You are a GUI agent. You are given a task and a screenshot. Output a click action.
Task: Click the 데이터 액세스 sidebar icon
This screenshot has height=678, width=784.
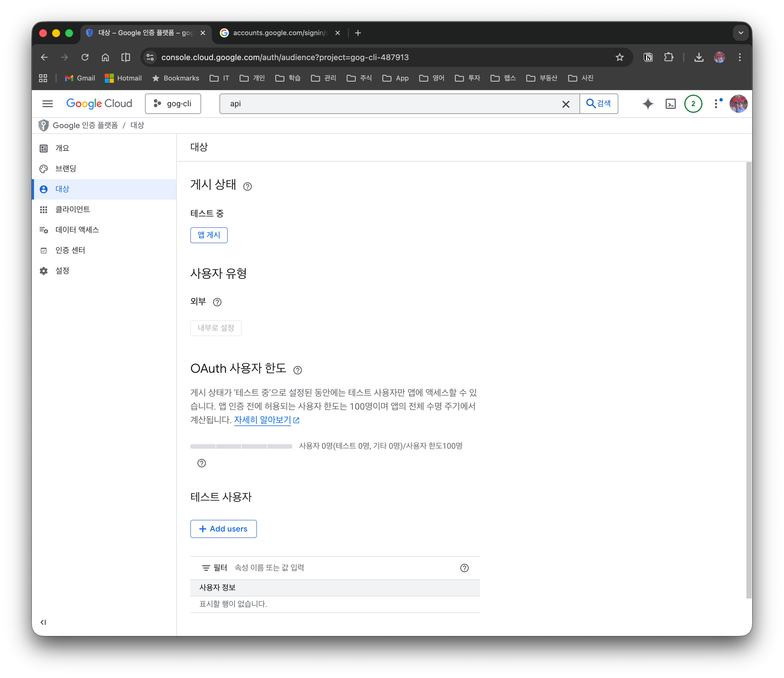44,230
